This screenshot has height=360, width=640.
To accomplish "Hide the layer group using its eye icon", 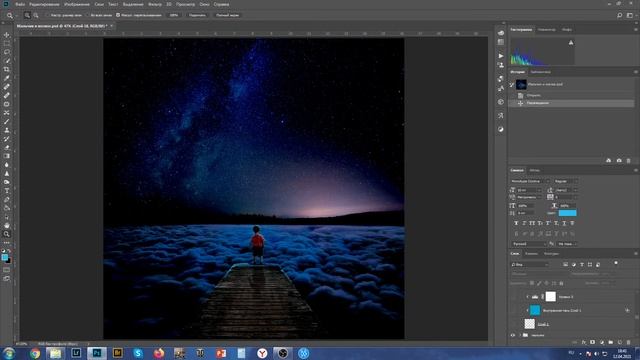I will (513, 335).
